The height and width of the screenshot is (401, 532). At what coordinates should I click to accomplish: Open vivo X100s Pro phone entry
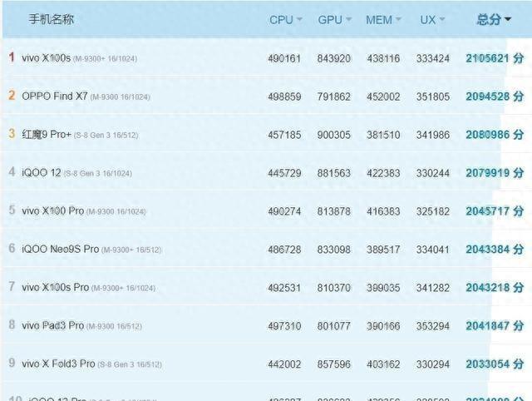click(x=56, y=287)
